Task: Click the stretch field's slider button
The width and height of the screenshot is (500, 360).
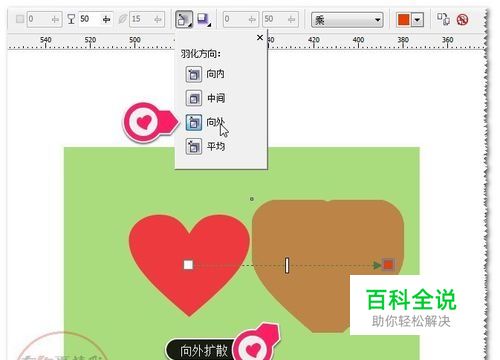Action: coord(292,19)
